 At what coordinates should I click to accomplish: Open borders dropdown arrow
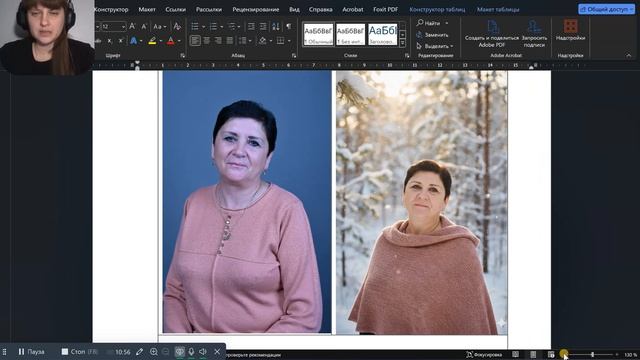(x=289, y=41)
